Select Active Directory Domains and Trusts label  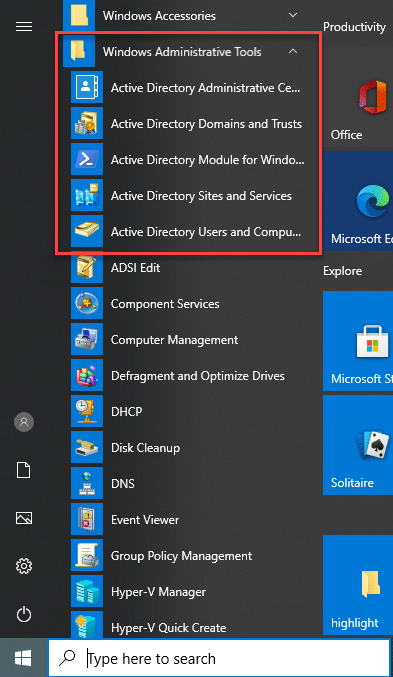pyautogui.click(x=206, y=124)
